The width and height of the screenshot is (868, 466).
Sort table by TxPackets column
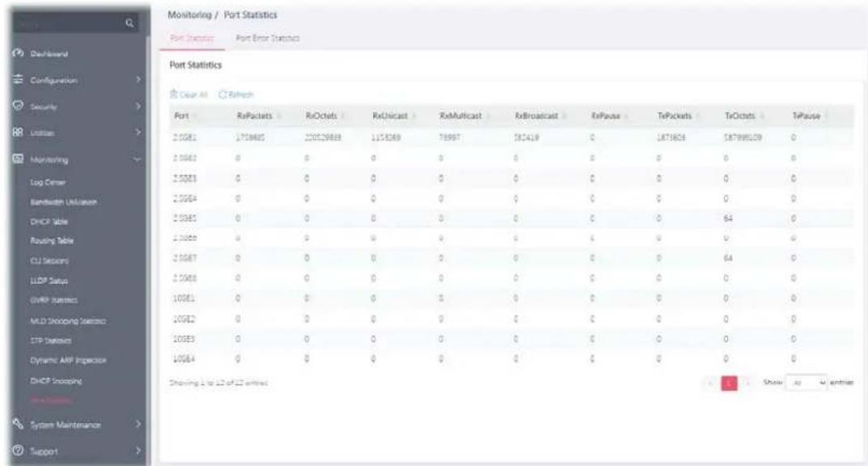pyautogui.click(x=678, y=116)
